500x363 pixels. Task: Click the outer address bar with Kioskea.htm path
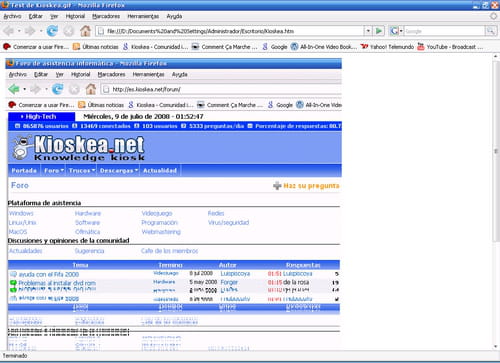pos(230,31)
